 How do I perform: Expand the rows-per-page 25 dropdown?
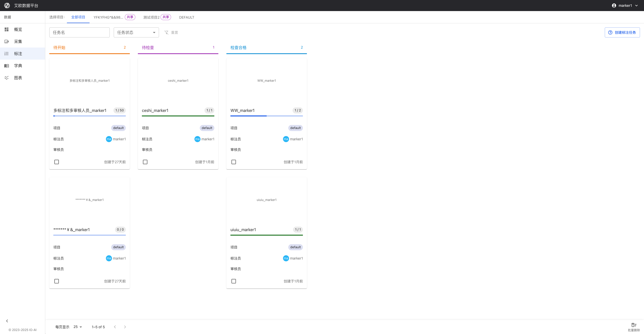[x=78, y=327]
